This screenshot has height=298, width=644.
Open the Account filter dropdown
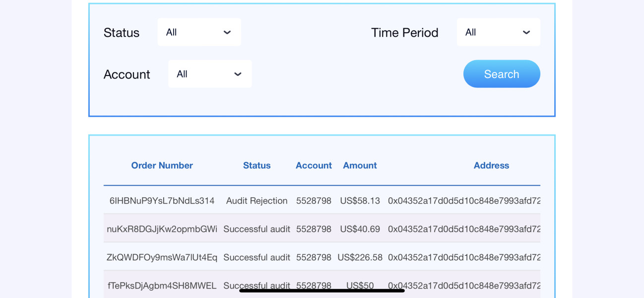coord(209,74)
